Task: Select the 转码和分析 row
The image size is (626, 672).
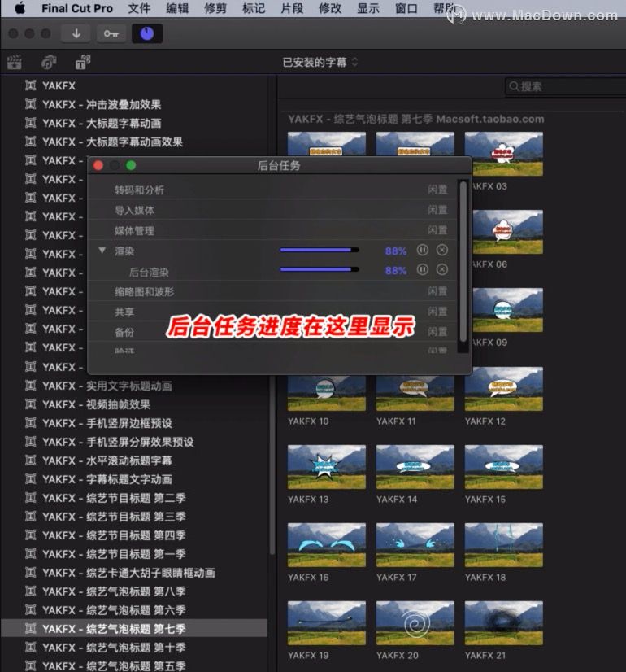Action: pyautogui.click(x=272, y=190)
